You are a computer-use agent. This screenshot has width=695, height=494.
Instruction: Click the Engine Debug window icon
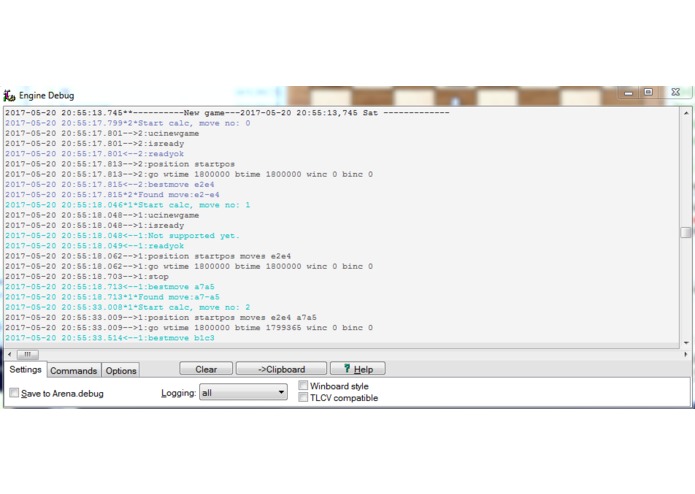click(x=9, y=95)
